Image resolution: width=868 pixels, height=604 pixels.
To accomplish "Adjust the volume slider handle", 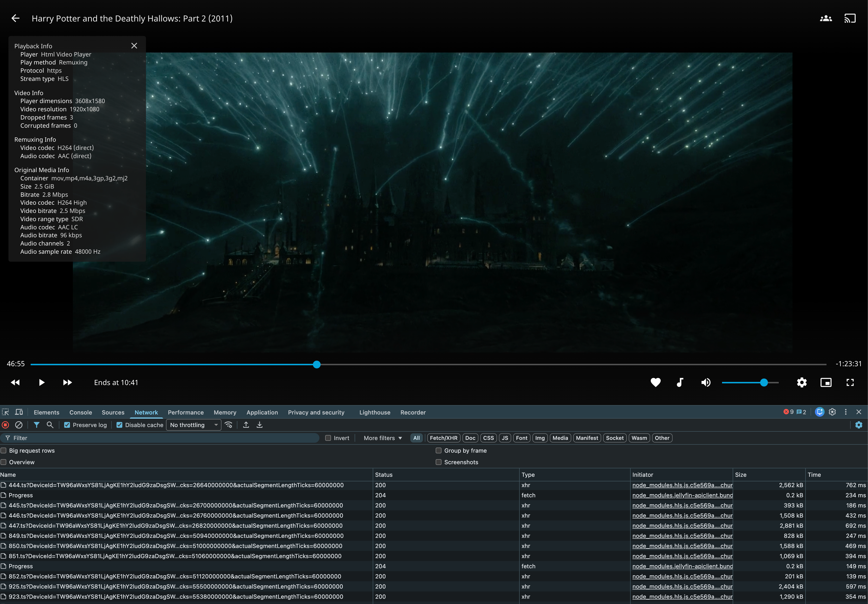I will (x=764, y=382).
